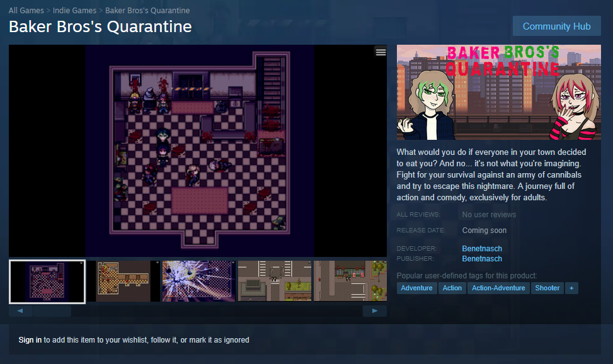Select the Shooter tag

point(547,288)
